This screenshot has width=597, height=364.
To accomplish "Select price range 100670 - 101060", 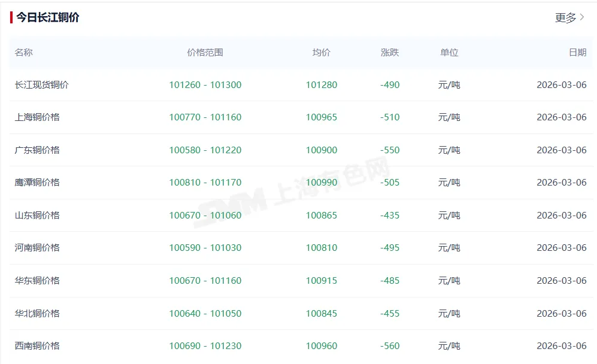I will [x=205, y=215].
